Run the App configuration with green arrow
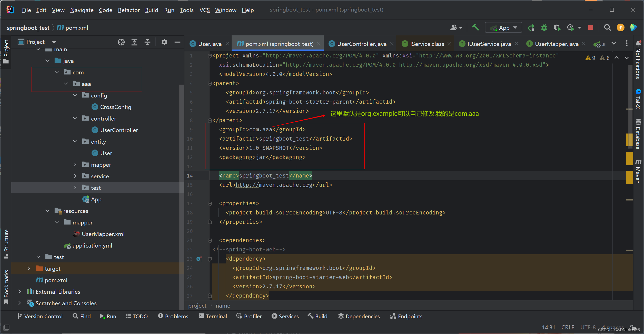Image resolution: width=644 pixels, height=334 pixels. 531,27
